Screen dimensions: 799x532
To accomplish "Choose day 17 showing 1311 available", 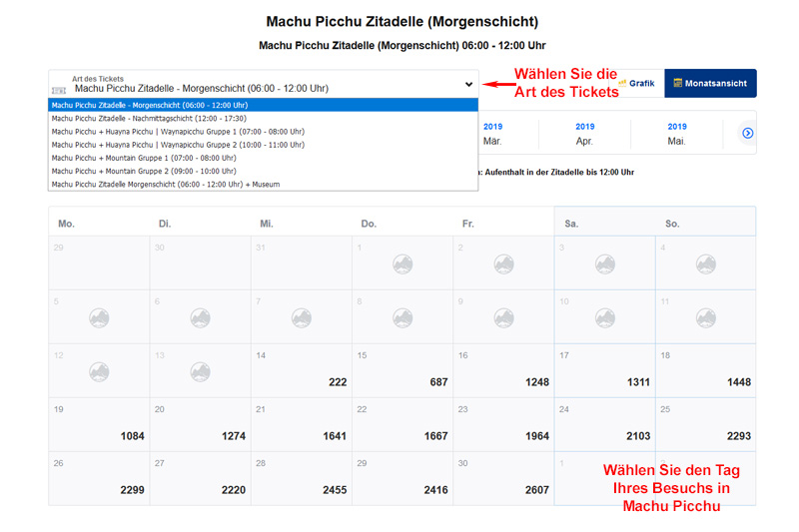I will (x=605, y=370).
